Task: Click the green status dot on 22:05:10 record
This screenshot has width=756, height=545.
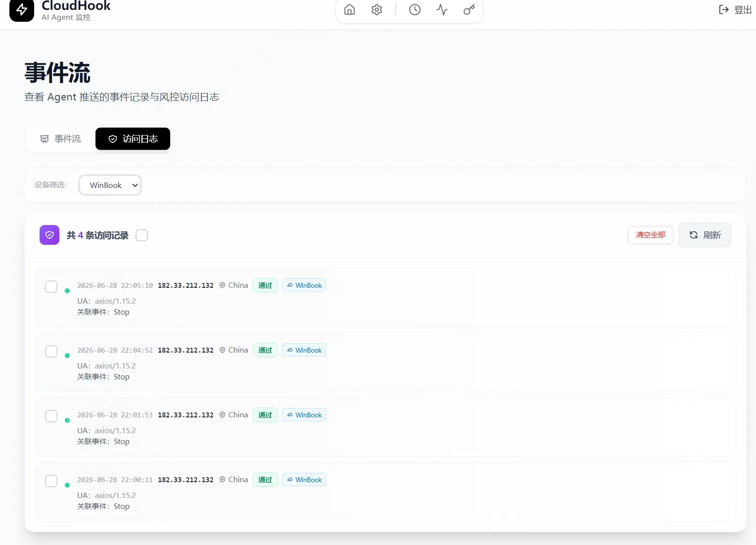Action: (67, 291)
